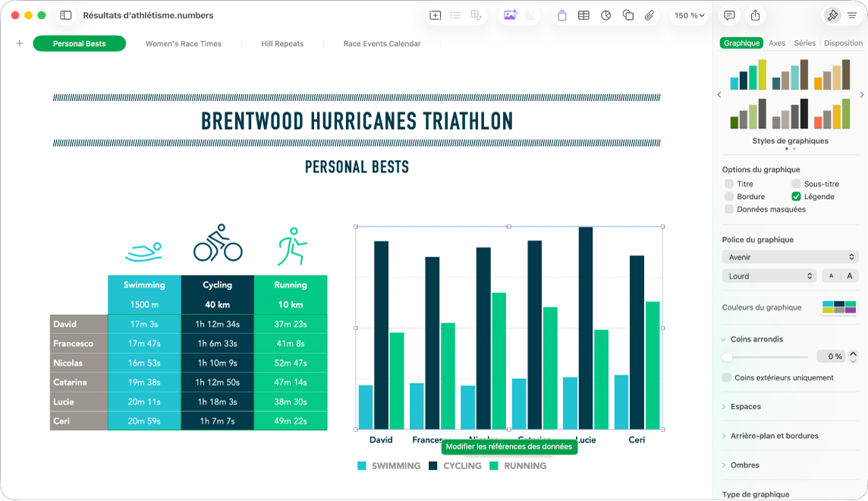The width and height of the screenshot is (868, 501).
Task: Open the Avenir font dropdown
Action: (789, 257)
